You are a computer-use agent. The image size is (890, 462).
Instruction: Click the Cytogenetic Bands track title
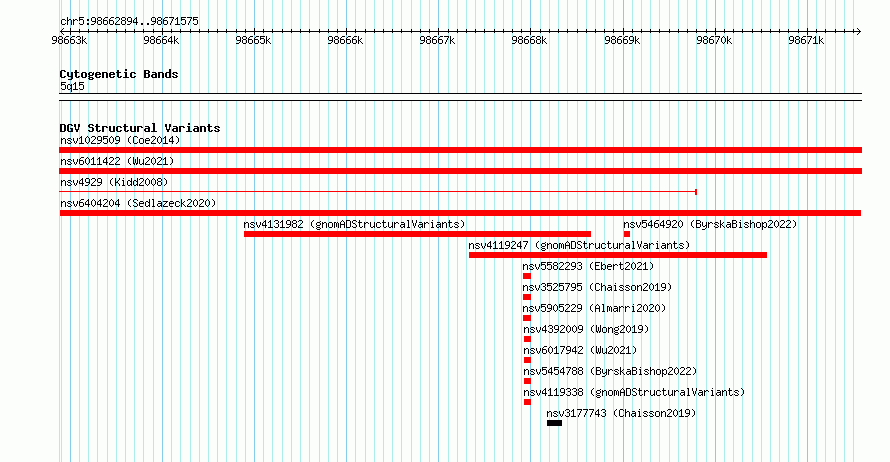click(x=119, y=74)
